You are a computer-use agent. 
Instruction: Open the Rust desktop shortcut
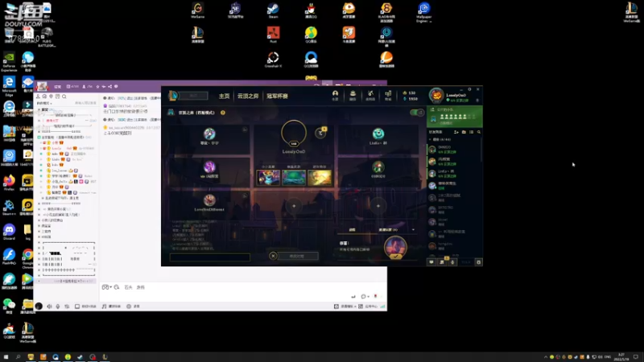coord(273,35)
